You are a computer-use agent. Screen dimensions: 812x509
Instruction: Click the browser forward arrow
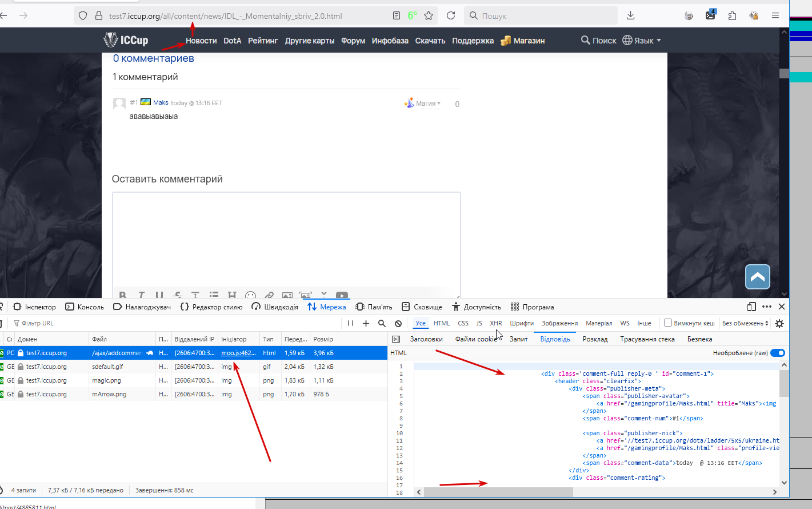23,15
